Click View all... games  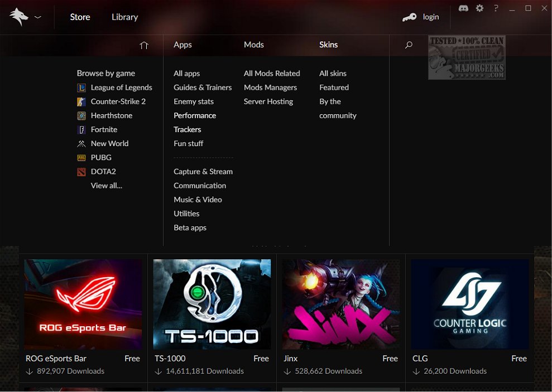coord(106,186)
